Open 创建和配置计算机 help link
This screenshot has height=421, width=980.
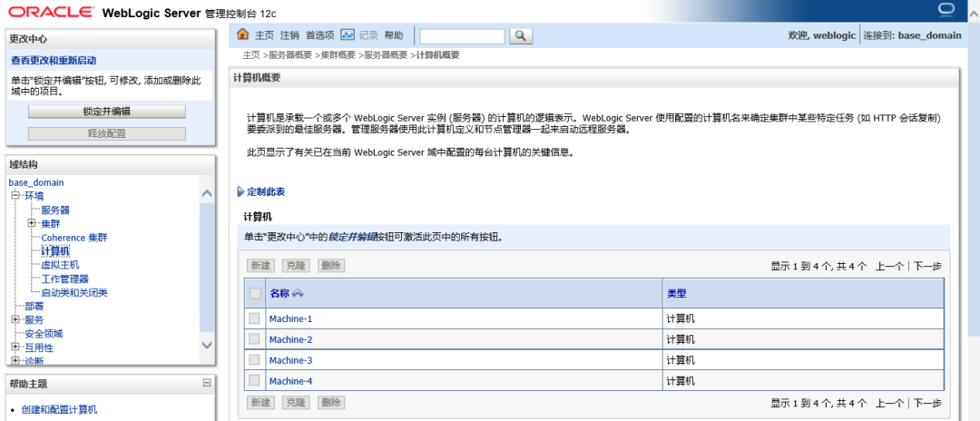click(x=59, y=410)
